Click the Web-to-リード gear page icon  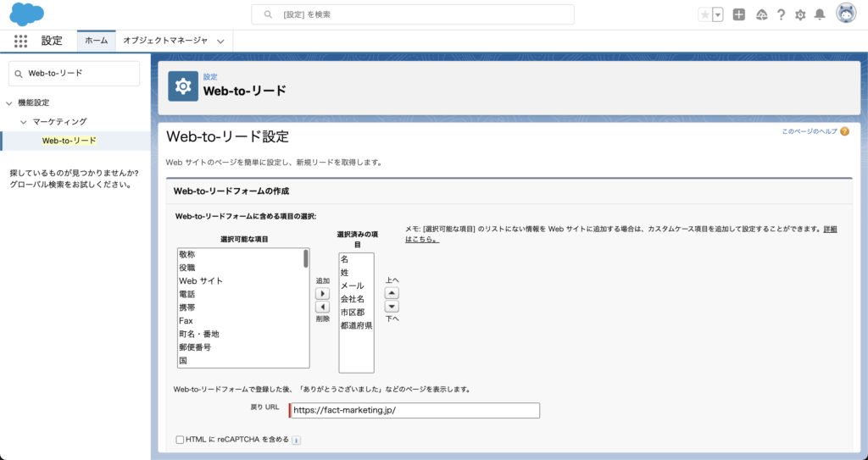coord(183,86)
